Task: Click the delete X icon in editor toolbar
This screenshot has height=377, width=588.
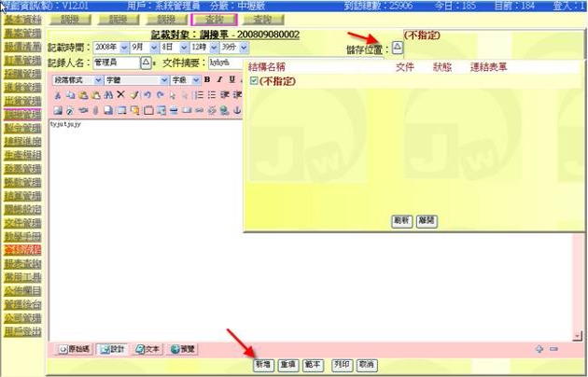Action: click(x=120, y=95)
